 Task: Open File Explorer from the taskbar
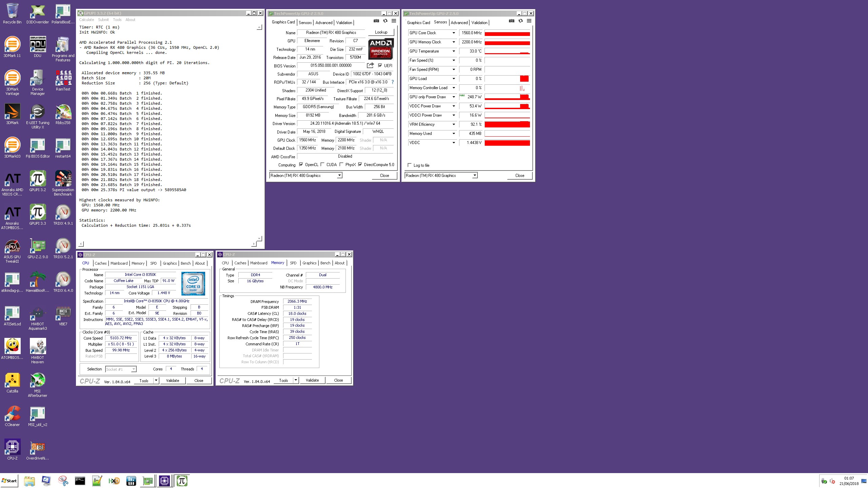(29, 481)
